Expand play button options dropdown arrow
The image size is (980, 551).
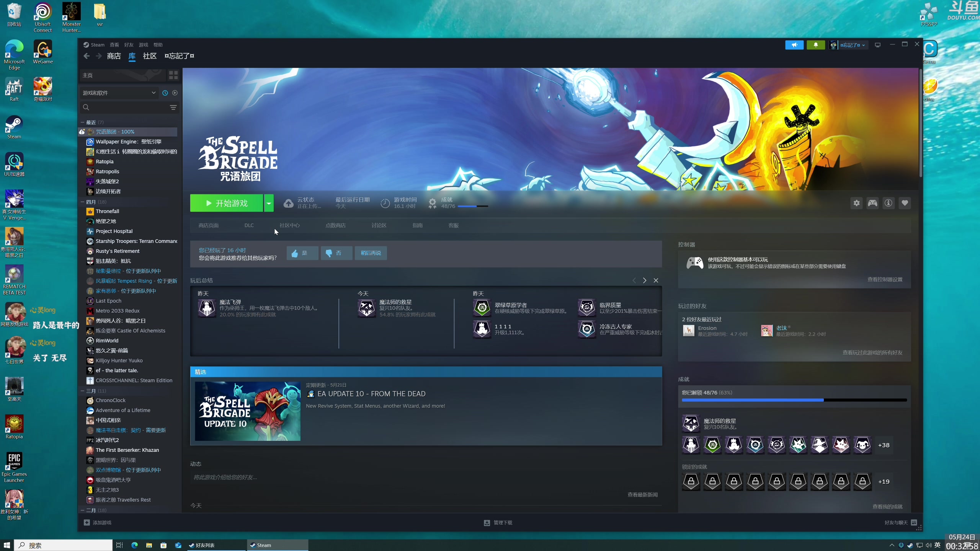(x=269, y=203)
